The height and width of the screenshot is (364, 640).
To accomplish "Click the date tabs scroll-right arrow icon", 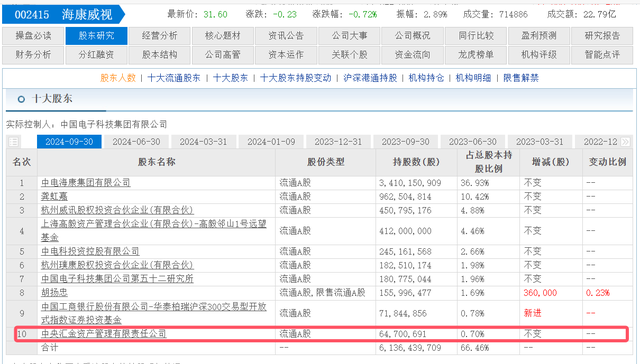I will point(625,142).
